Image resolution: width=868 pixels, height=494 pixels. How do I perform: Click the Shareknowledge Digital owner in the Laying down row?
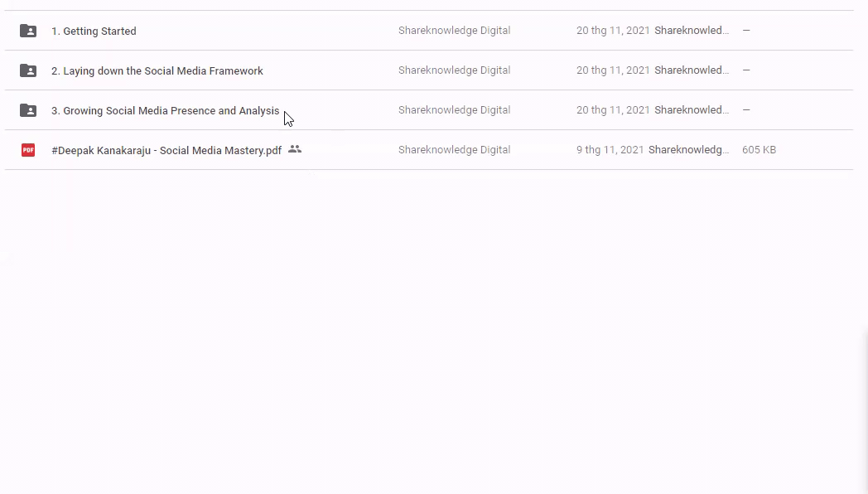(x=454, y=70)
